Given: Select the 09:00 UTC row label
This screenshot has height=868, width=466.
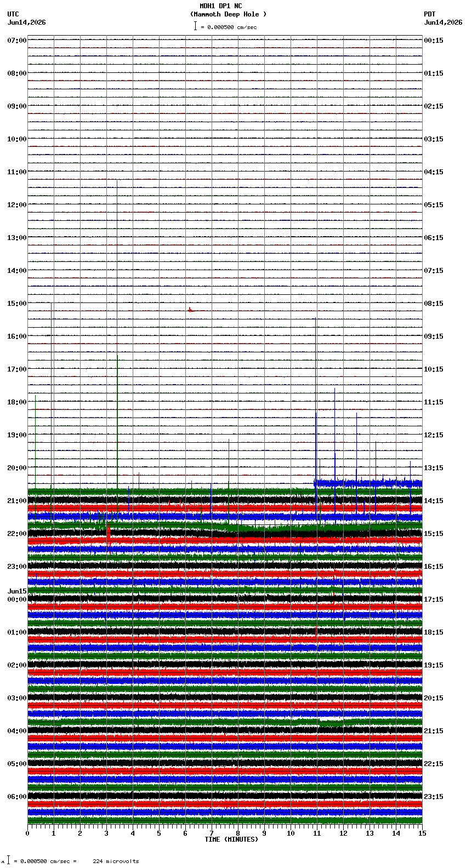Looking at the screenshot, I should pos(17,106).
